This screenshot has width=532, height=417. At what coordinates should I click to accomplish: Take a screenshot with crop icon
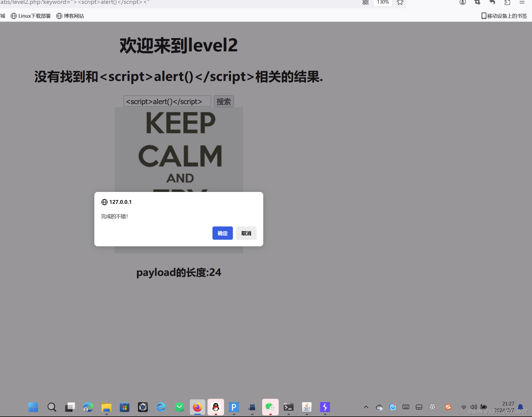click(x=477, y=2)
